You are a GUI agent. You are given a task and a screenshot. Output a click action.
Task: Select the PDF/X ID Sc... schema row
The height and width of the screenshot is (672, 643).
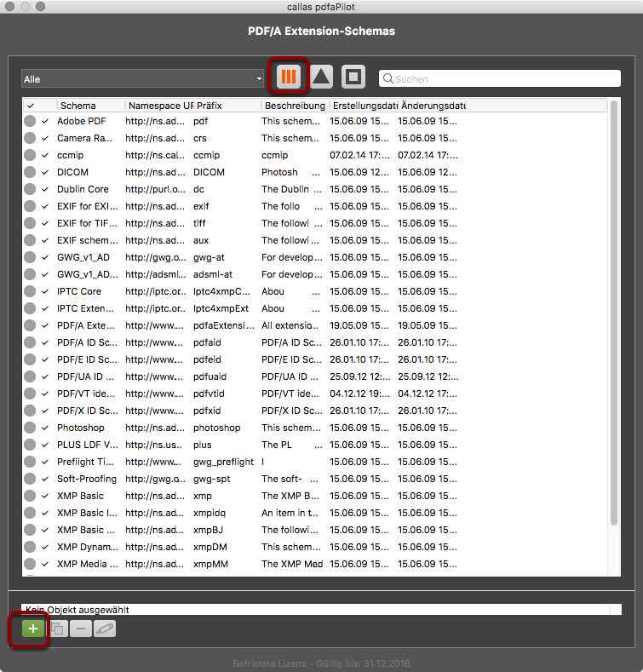[314, 411]
